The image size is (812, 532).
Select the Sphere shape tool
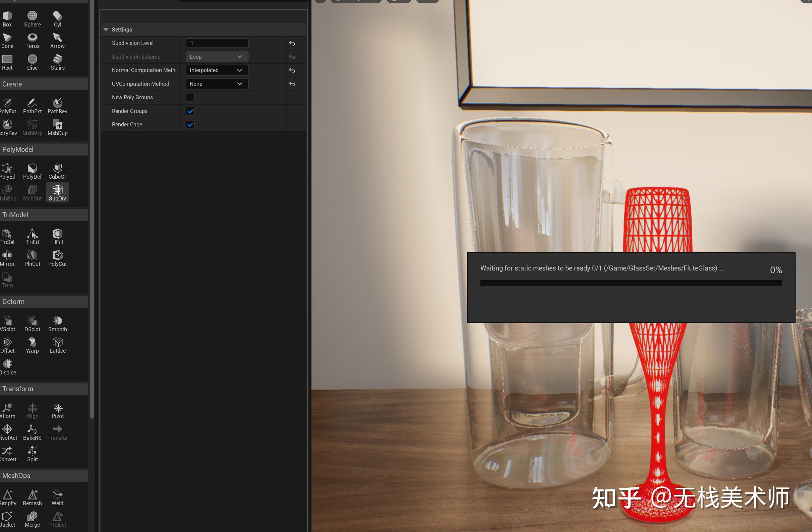[x=33, y=19]
